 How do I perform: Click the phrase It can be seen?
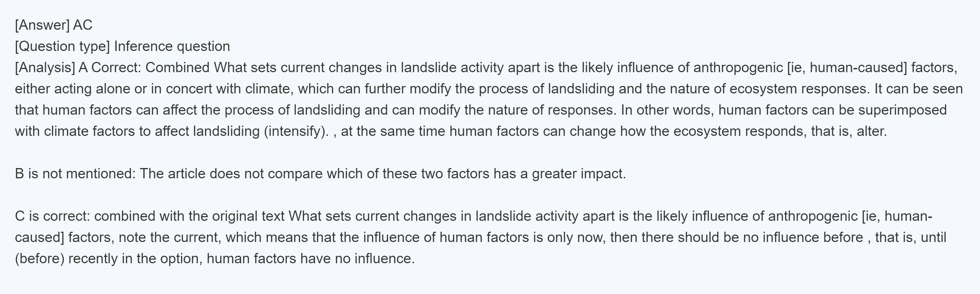(x=918, y=89)
